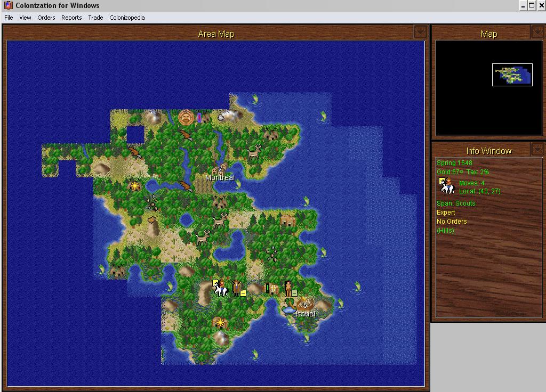546x392 pixels.
Task: Click the 'Area Map' panel title
Action: 216,34
